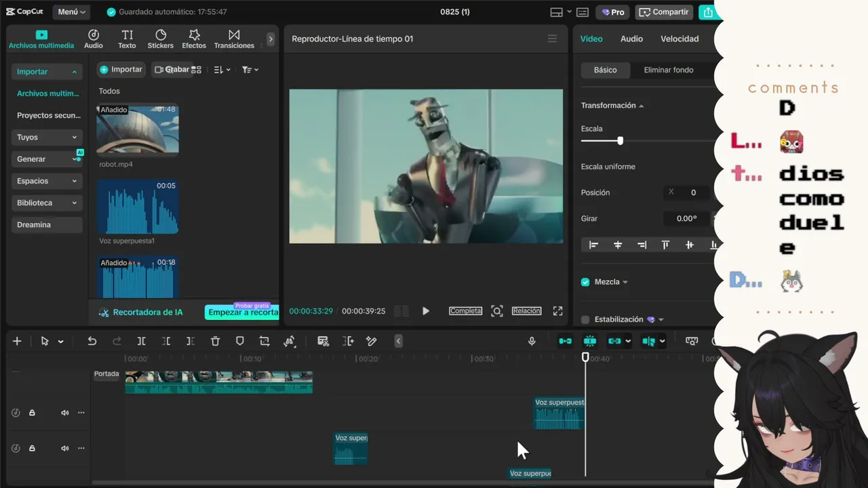
Task: Mute the first audio track
Action: click(x=65, y=413)
